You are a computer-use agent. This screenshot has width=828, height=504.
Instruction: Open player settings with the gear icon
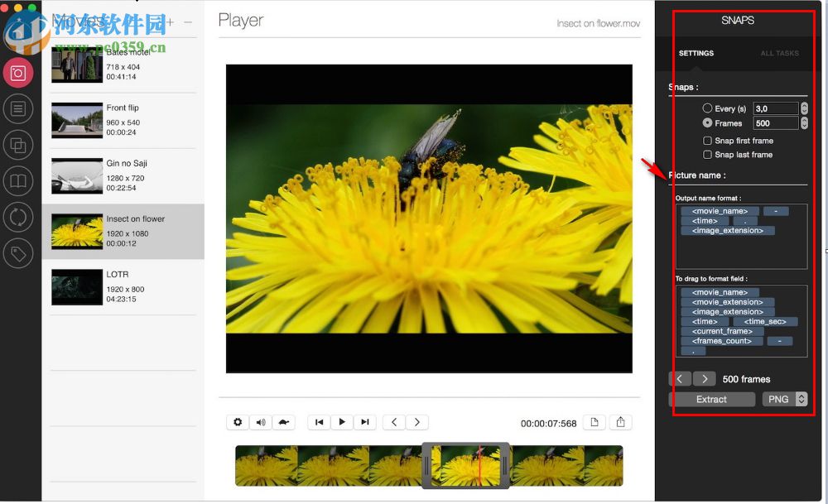[238, 422]
